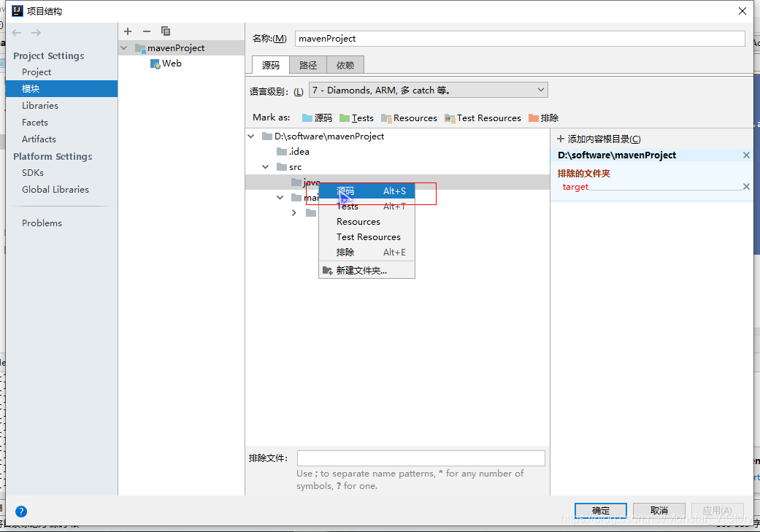The width and height of the screenshot is (760, 532).
Task: Switch to the 依赖 tab
Action: pyautogui.click(x=345, y=65)
